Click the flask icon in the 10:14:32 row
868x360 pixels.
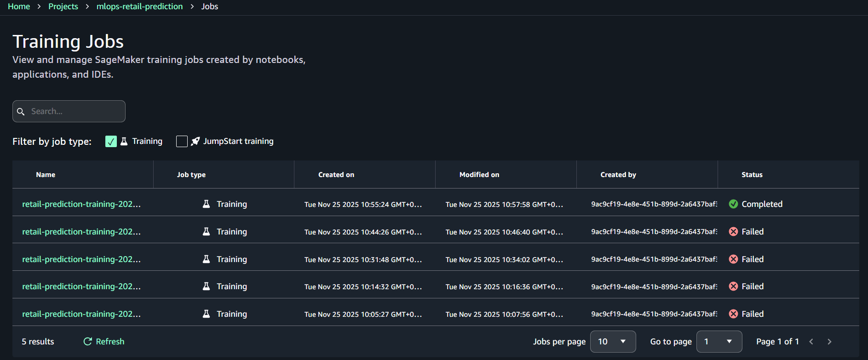point(206,286)
